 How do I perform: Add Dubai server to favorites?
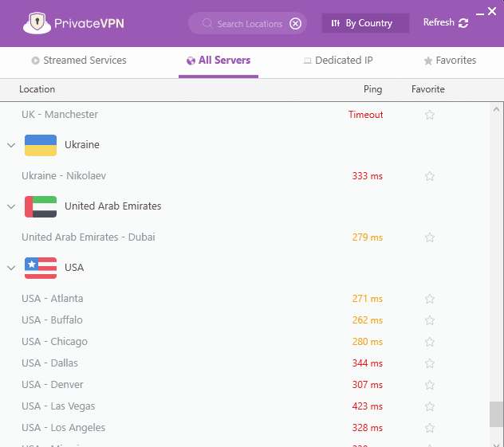430,237
